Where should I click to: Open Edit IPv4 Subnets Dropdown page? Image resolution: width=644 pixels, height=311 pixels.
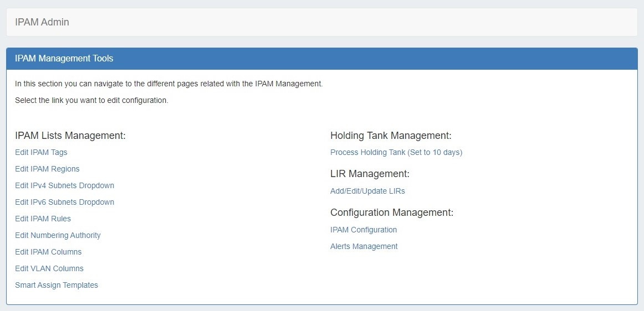[64, 185]
